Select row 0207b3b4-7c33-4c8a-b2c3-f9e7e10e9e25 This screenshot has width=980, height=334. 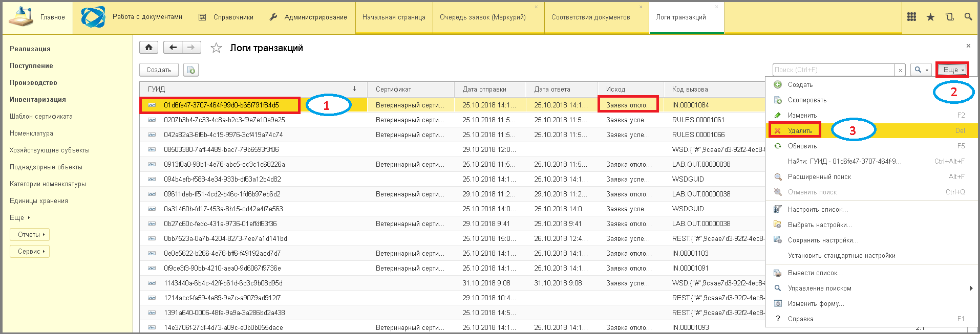(452, 120)
